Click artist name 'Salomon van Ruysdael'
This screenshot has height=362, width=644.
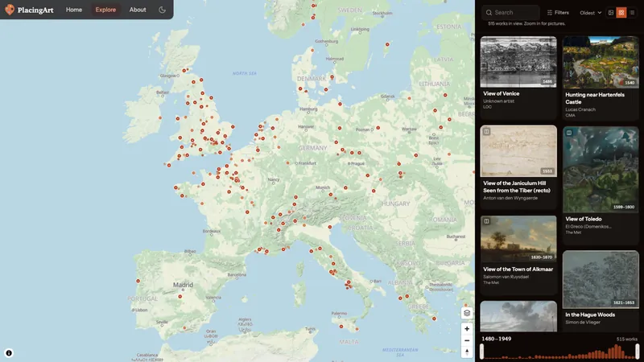click(x=506, y=277)
